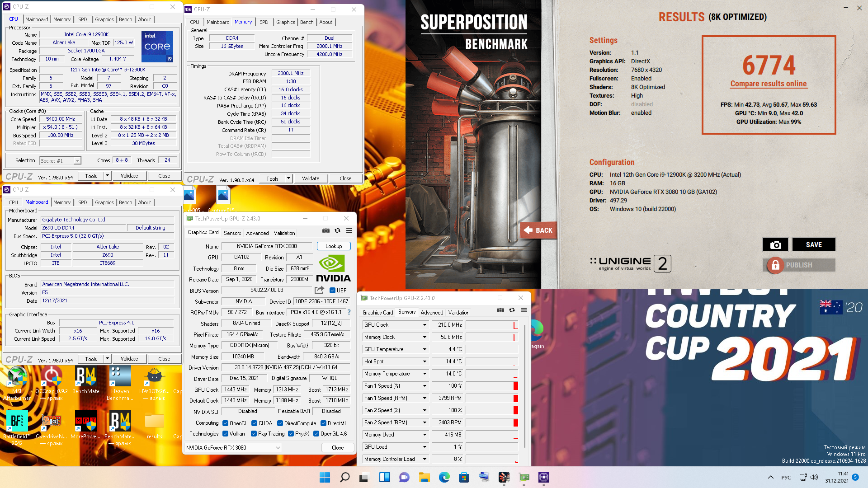This screenshot has width=868, height=488.
Task: Open the Compare results online link
Action: pos(769,84)
